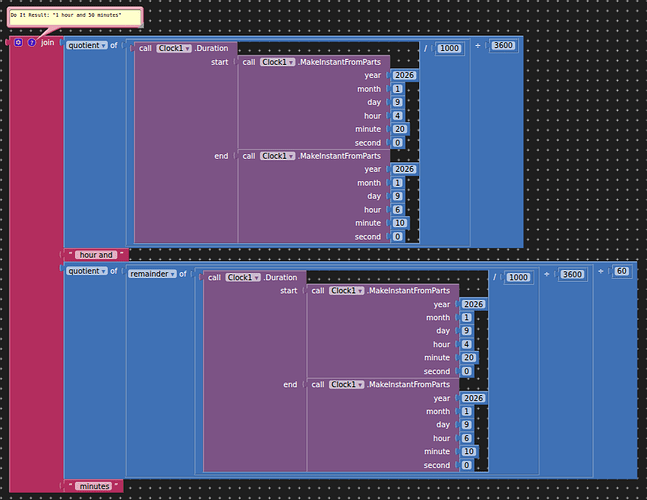Edit hour value 6 in upper end instant
This screenshot has height=500, width=647.
pos(397,210)
